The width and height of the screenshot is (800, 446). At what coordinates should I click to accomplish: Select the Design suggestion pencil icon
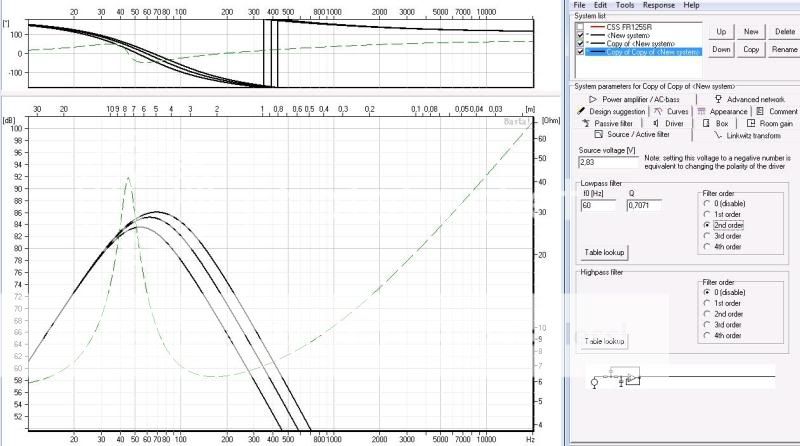tap(581, 111)
